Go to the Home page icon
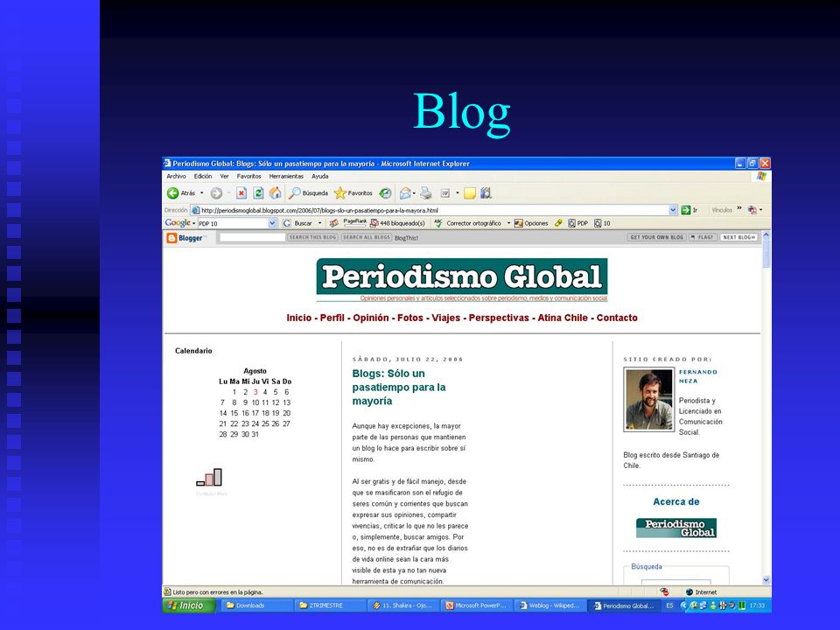Viewport: 840px width, 630px height. pos(276,192)
